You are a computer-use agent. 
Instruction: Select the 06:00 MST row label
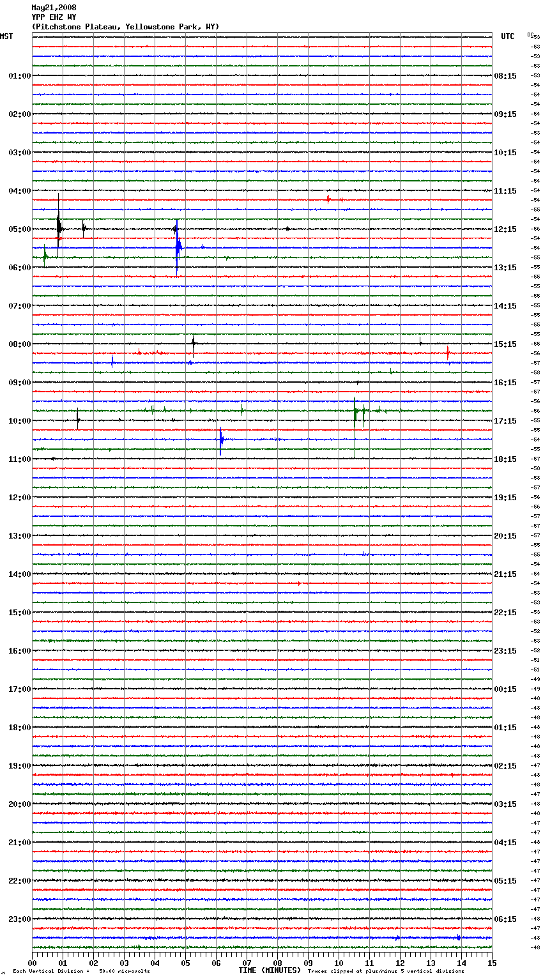click(19, 268)
